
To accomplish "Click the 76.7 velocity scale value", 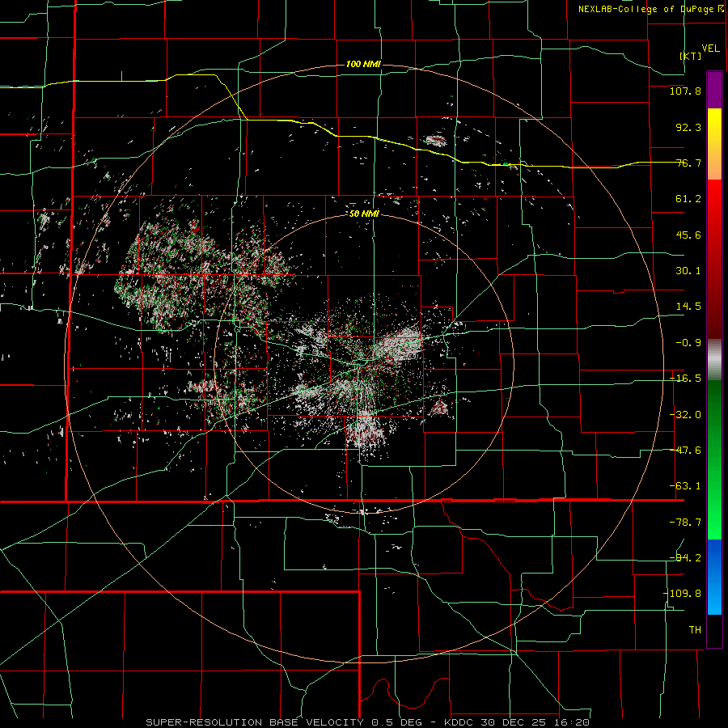I will tap(688, 163).
